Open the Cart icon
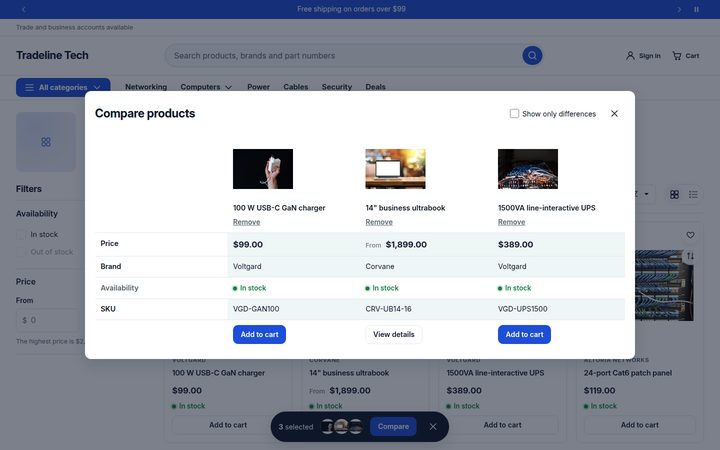This screenshot has height=450, width=720. tap(677, 56)
